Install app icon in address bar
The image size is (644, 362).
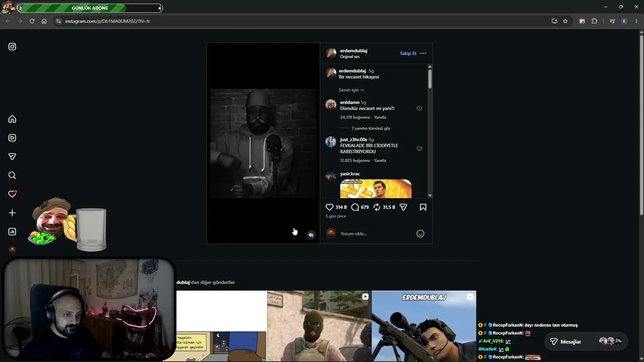(554, 21)
